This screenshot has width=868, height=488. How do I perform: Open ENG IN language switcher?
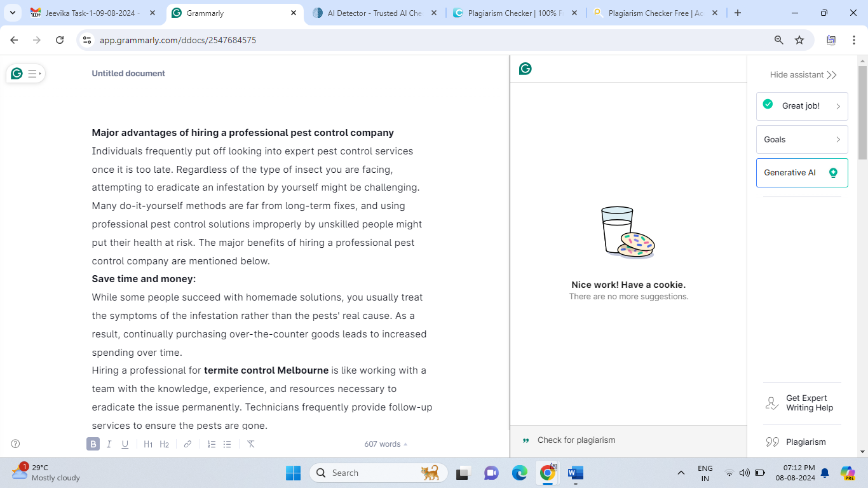point(705,473)
